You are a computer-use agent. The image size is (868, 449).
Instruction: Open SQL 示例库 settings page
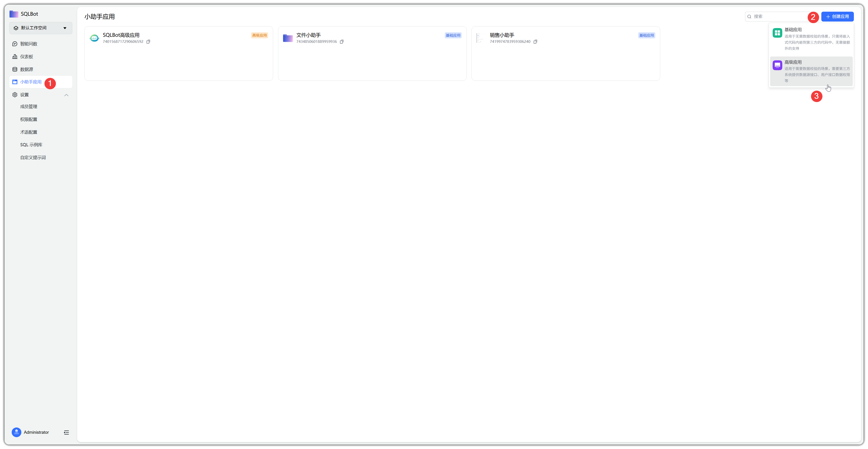(x=31, y=145)
